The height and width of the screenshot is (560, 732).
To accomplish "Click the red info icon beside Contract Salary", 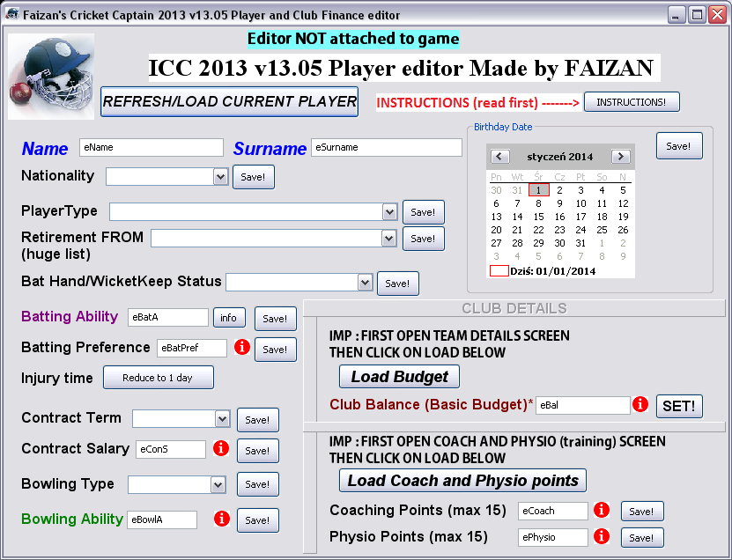I will coord(221,448).
